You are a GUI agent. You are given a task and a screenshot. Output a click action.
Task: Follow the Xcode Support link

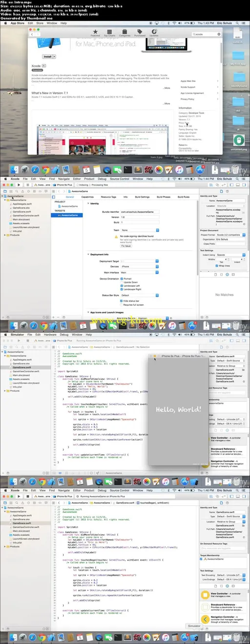pyautogui.click(x=188, y=87)
